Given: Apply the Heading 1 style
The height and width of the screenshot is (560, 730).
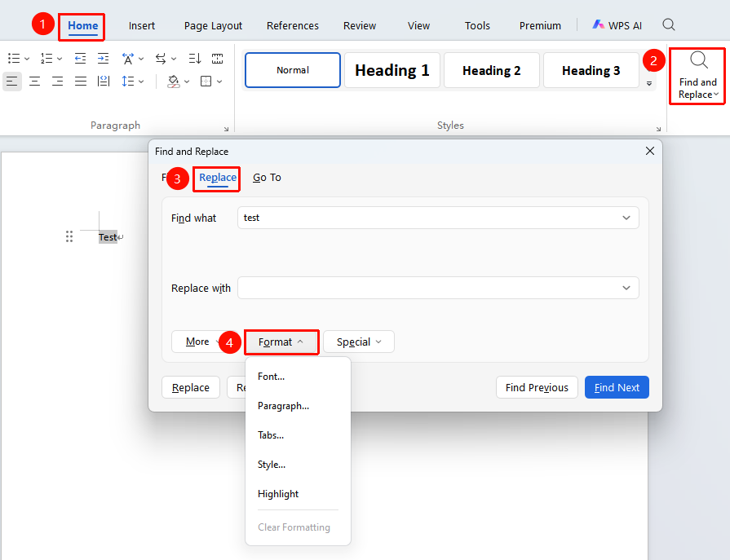Looking at the screenshot, I should (392, 70).
